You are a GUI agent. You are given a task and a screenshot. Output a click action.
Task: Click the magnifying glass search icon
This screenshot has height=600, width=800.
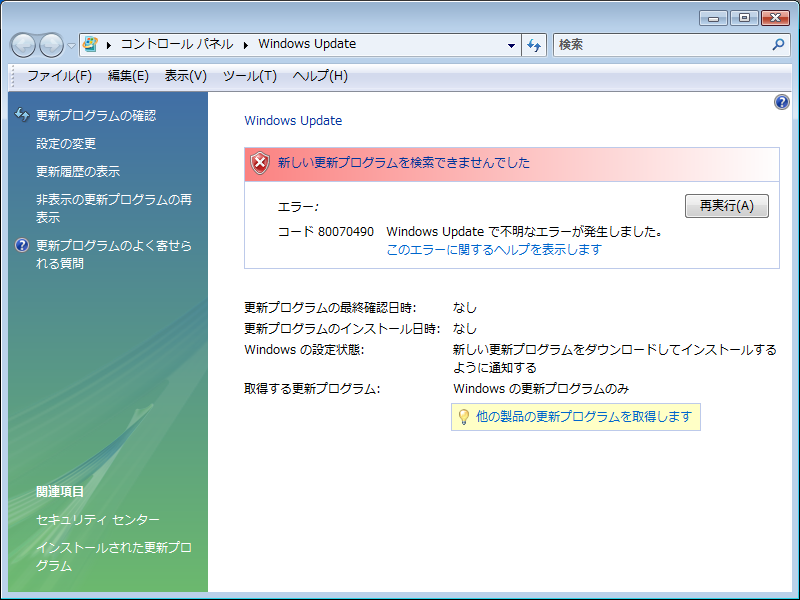coord(779,45)
